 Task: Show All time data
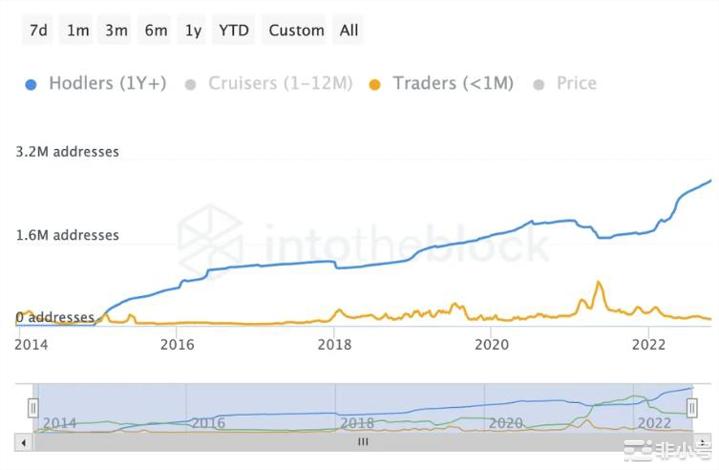click(348, 30)
